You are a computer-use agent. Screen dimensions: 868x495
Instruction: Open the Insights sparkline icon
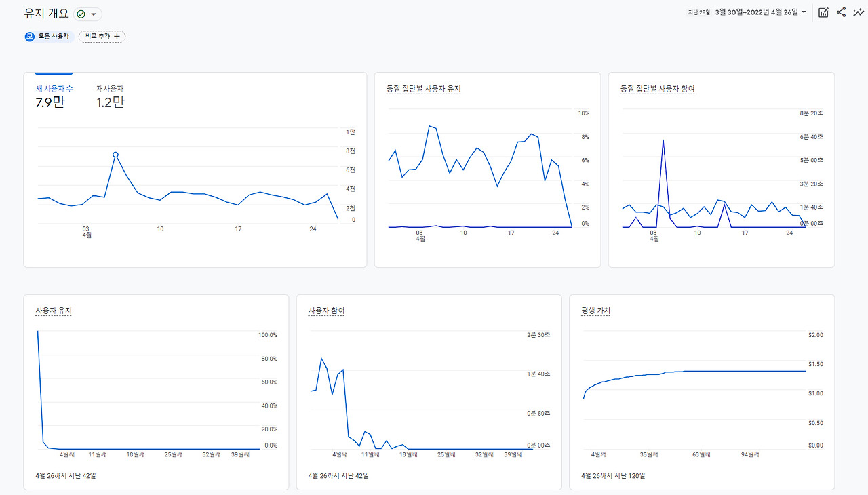[858, 12]
